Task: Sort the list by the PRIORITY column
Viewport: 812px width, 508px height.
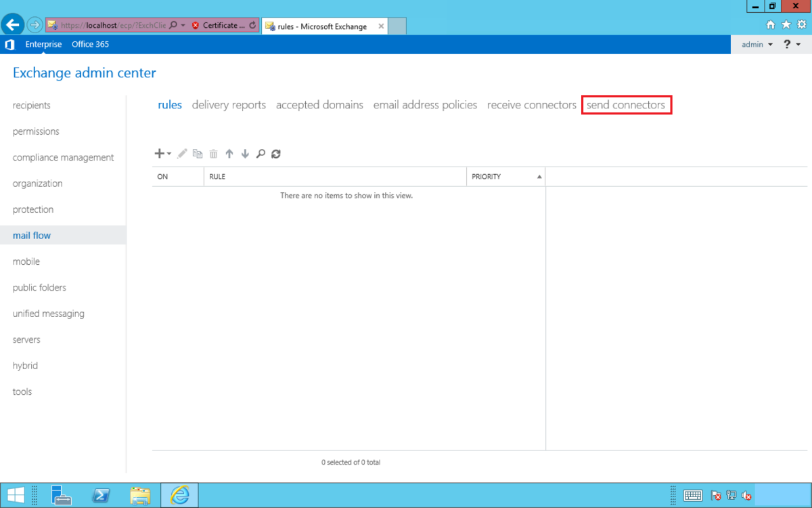Action: click(486, 176)
